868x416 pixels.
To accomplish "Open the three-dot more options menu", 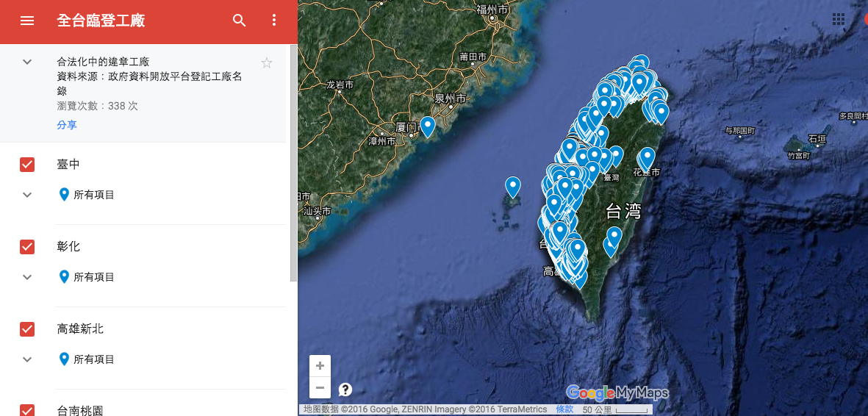I will click(x=273, y=21).
